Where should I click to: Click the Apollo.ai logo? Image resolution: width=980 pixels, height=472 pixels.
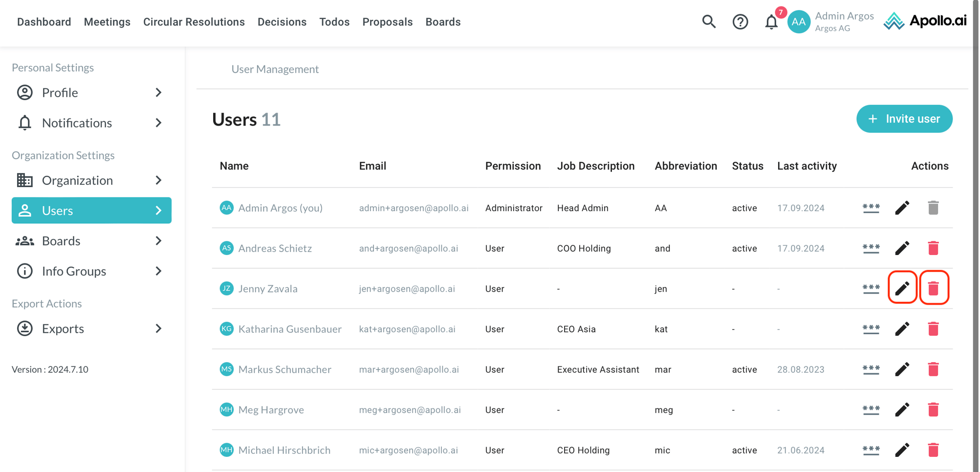click(925, 21)
